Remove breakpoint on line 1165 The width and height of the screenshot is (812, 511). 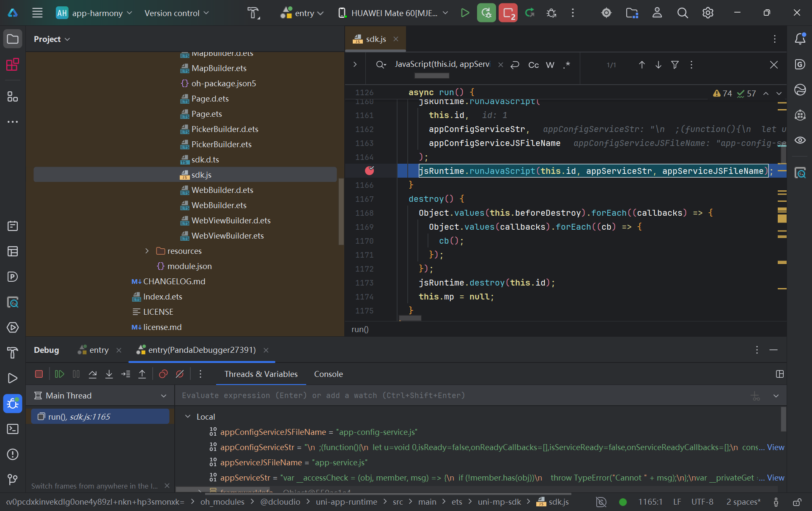370,170
